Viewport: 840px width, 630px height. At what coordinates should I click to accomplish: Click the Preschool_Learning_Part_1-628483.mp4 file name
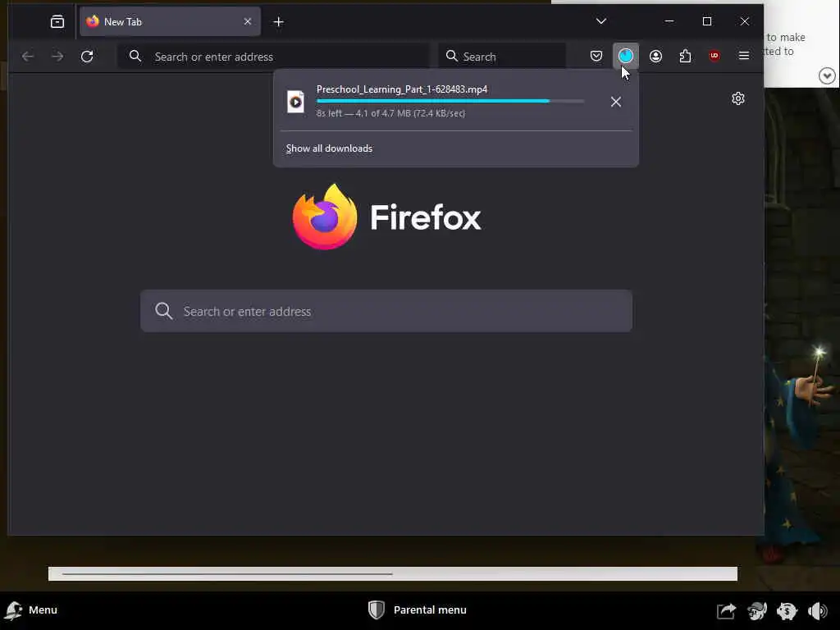(402, 89)
